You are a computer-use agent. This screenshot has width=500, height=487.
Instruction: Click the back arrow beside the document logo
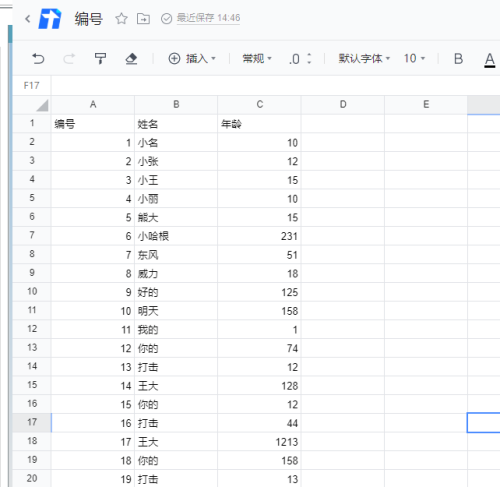pyautogui.click(x=28, y=19)
